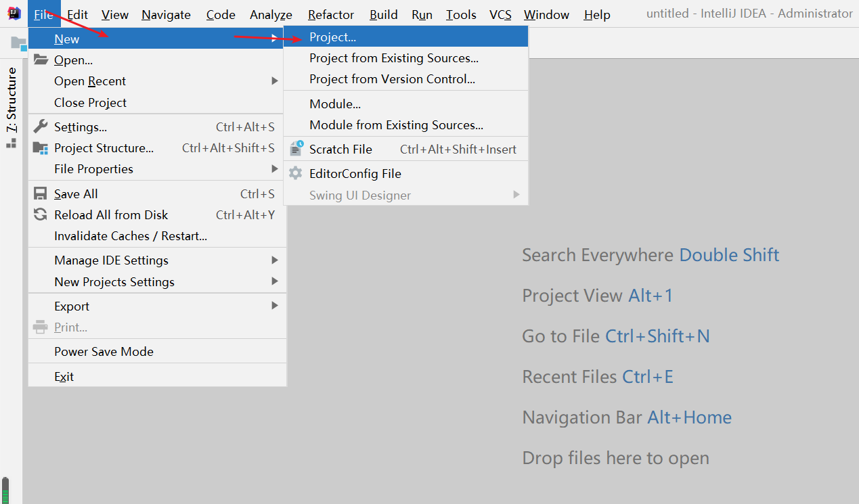The image size is (859, 504).
Task: Choose EditorConfig File entry
Action: tap(405, 173)
